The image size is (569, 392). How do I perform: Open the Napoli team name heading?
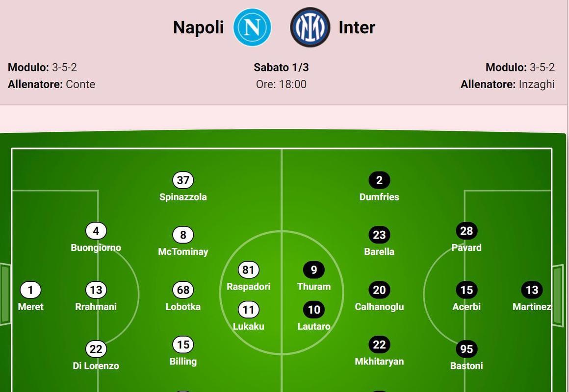pos(199,27)
